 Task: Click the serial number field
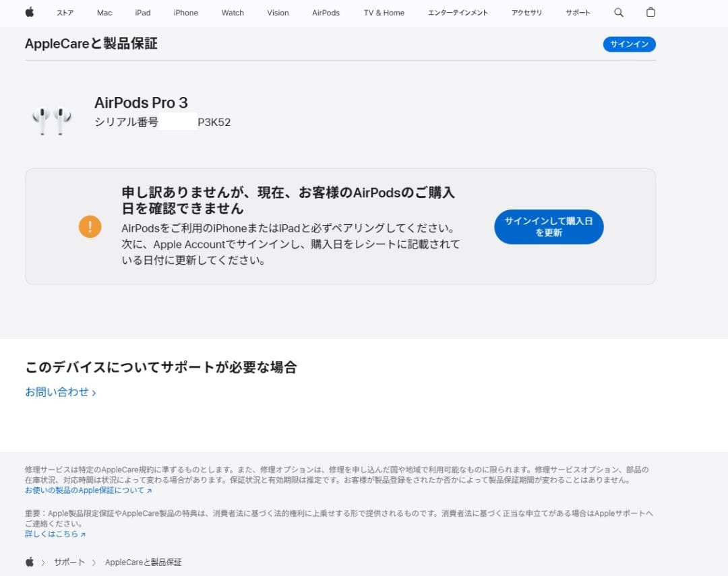(x=177, y=122)
